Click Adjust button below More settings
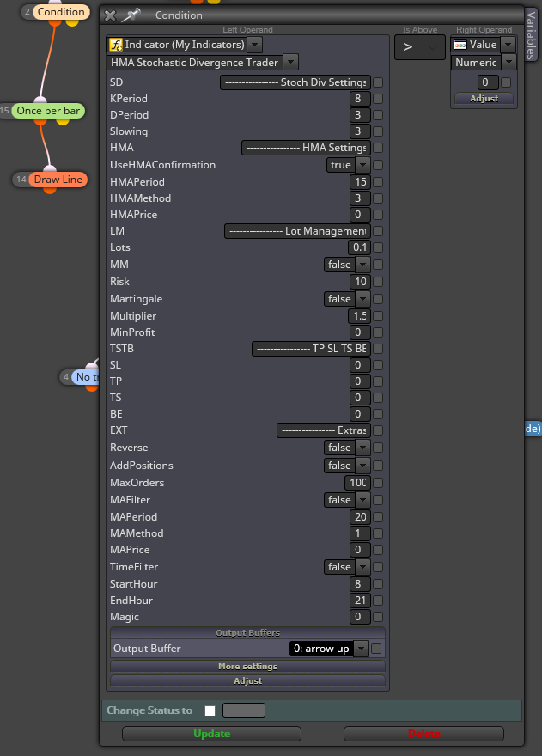 [248, 680]
